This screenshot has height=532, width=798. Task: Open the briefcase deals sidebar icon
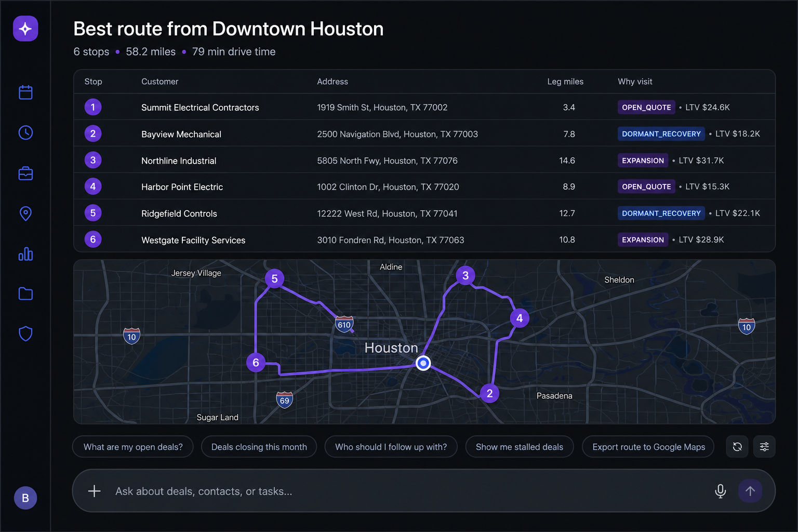click(25, 173)
